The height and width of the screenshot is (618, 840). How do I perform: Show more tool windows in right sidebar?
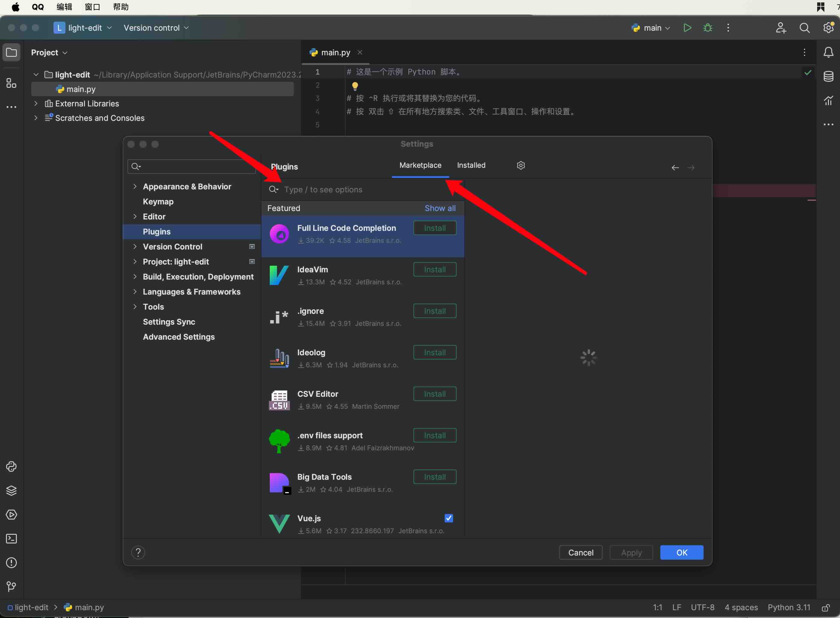pos(828,124)
